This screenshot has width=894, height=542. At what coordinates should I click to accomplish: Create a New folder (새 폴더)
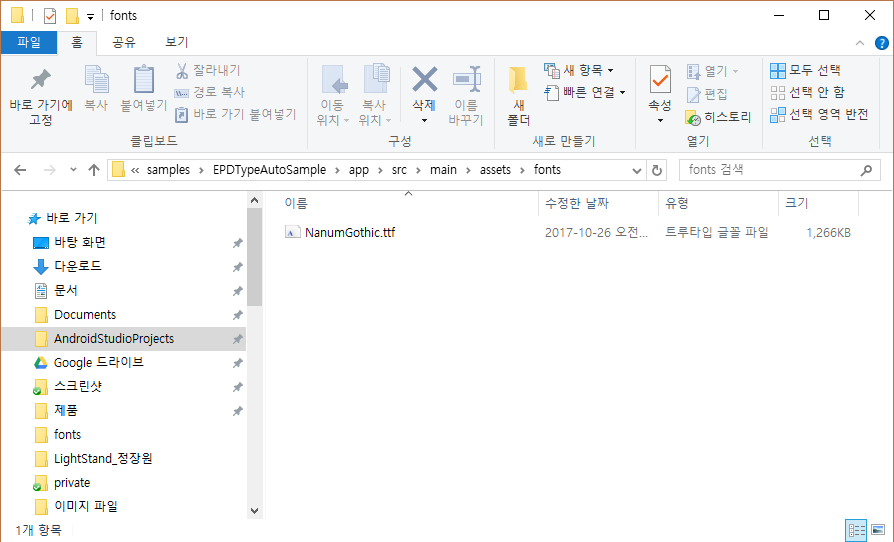pos(518,96)
